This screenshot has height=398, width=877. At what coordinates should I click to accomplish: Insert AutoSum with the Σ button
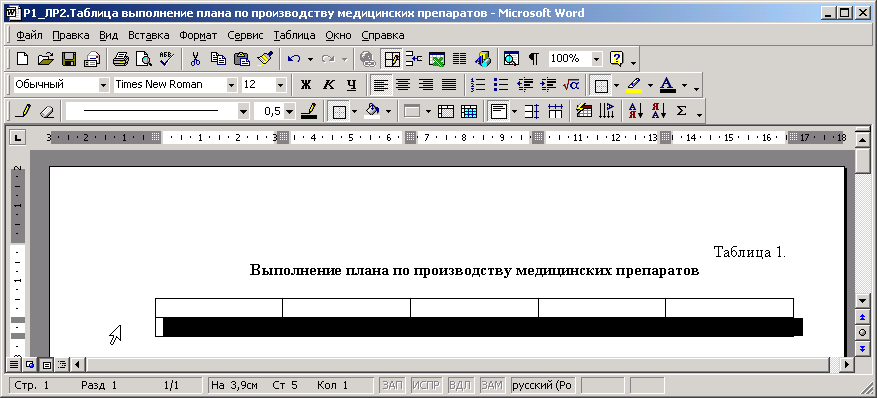[682, 111]
